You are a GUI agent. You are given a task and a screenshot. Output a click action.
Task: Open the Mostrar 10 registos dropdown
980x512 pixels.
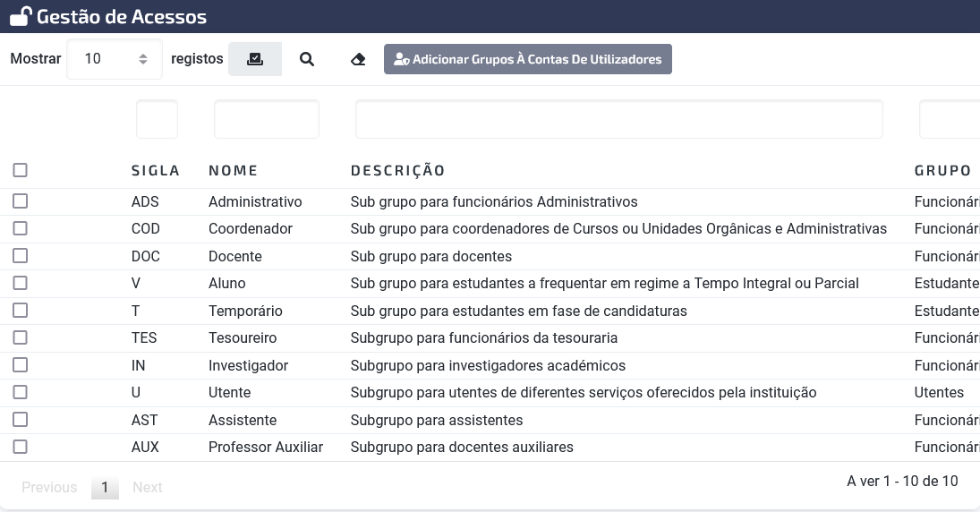pyautogui.click(x=115, y=59)
